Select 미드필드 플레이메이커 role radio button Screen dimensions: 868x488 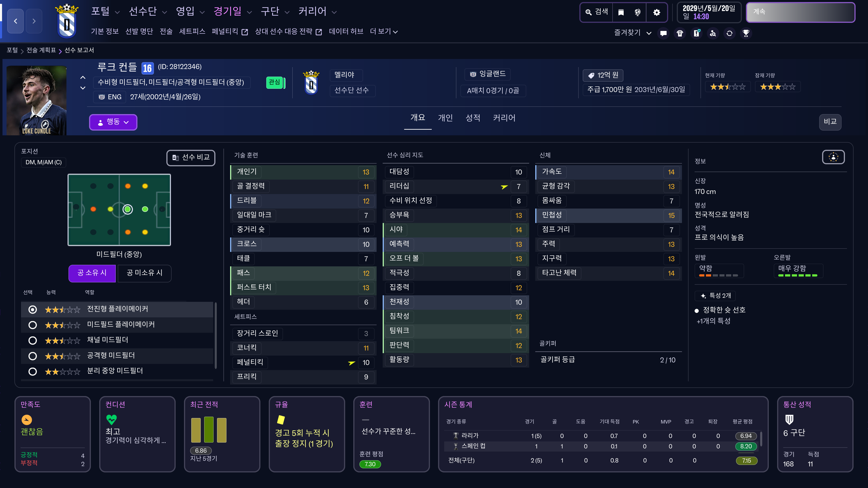click(33, 325)
